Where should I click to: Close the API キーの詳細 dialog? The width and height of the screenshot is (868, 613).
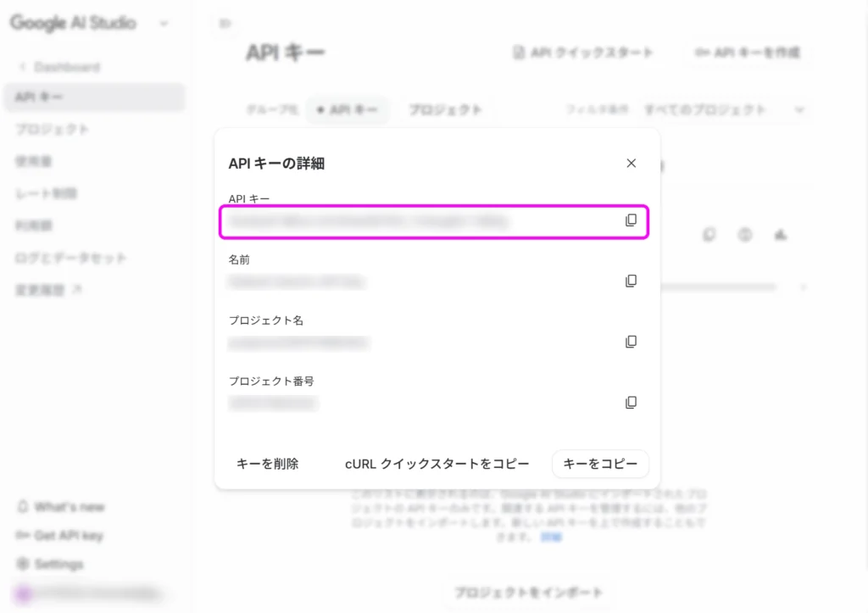[631, 164]
